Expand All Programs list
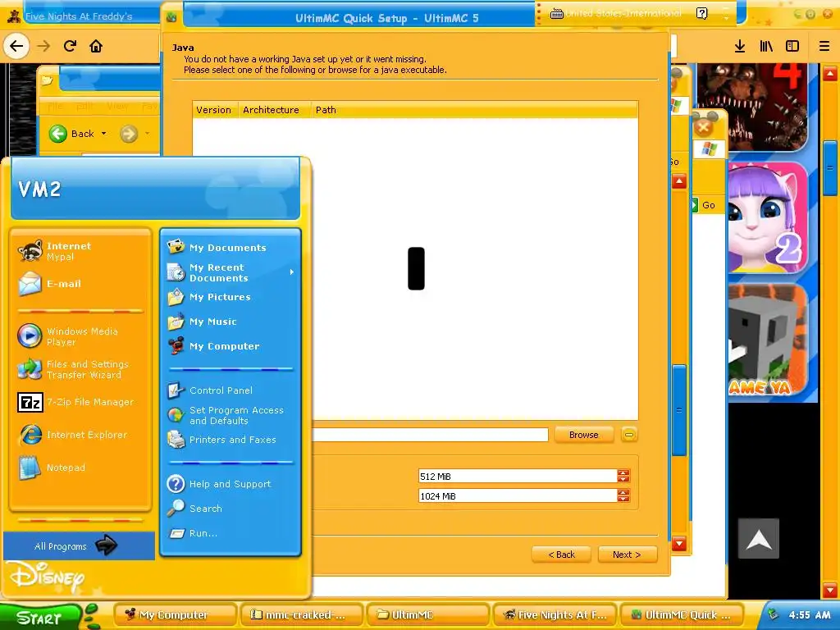Screen dimensions: 840x630 pyautogui.click(x=78, y=546)
